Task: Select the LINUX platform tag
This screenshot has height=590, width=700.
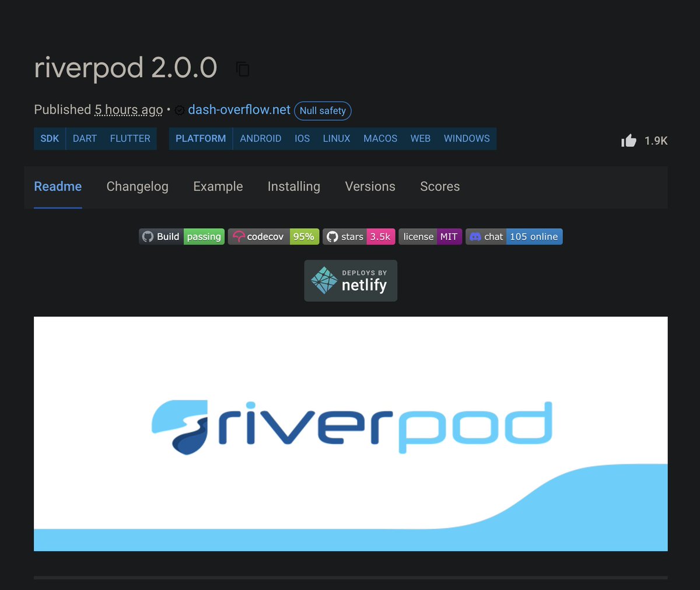Action: [337, 139]
